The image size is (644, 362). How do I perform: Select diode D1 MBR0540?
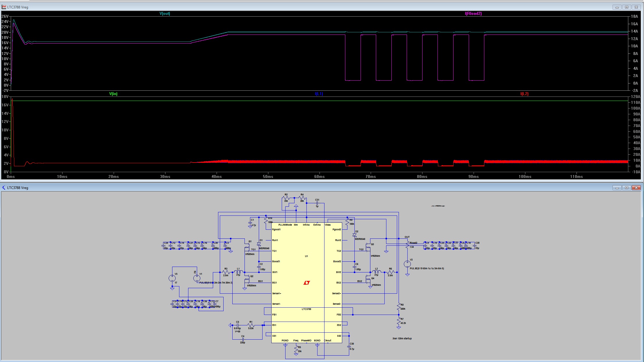[x=259, y=244]
